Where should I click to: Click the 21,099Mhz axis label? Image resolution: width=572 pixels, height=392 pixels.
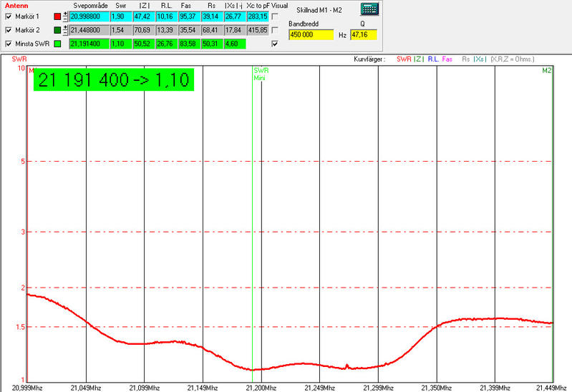[x=144, y=388]
